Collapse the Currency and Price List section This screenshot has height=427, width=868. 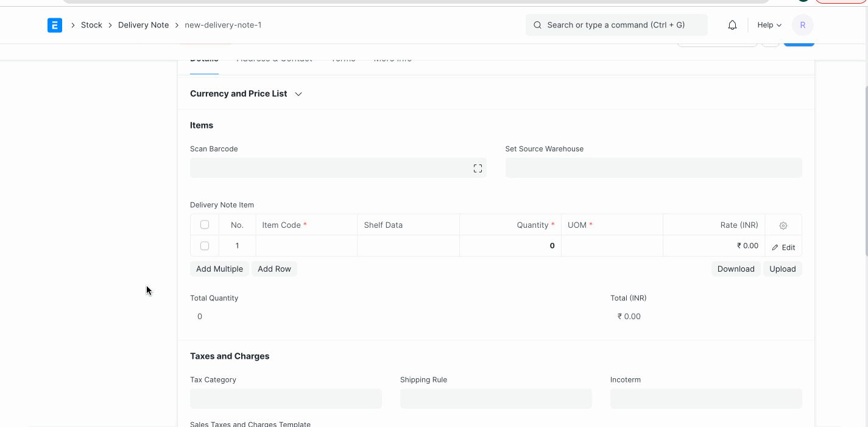(298, 94)
